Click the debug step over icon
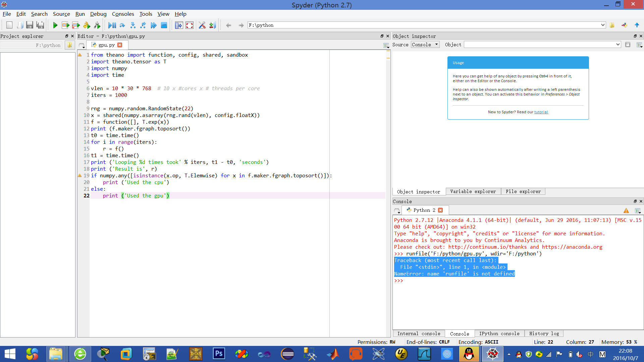Image resolution: width=644 pixels, height=362 pixels. [x=122, y=25]
